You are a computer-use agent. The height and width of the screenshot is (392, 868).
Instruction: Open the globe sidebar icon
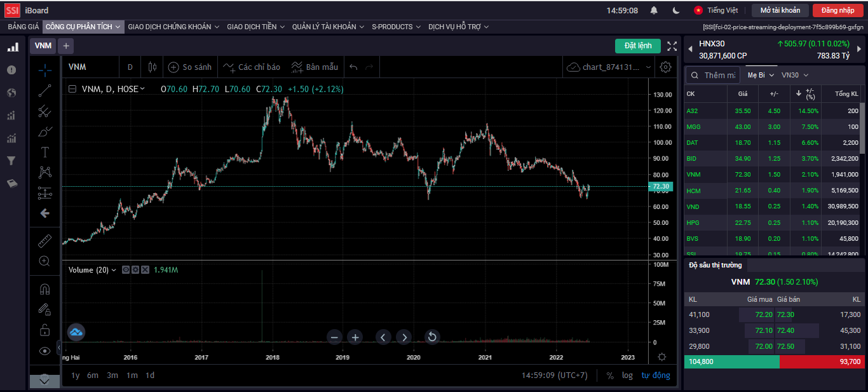click(11, 93)
